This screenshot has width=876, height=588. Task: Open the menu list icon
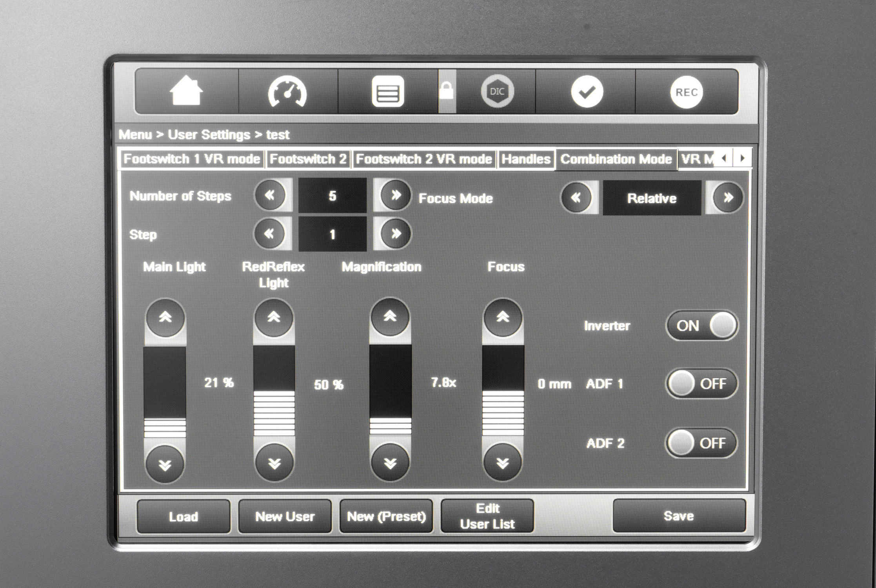point(387,92)
